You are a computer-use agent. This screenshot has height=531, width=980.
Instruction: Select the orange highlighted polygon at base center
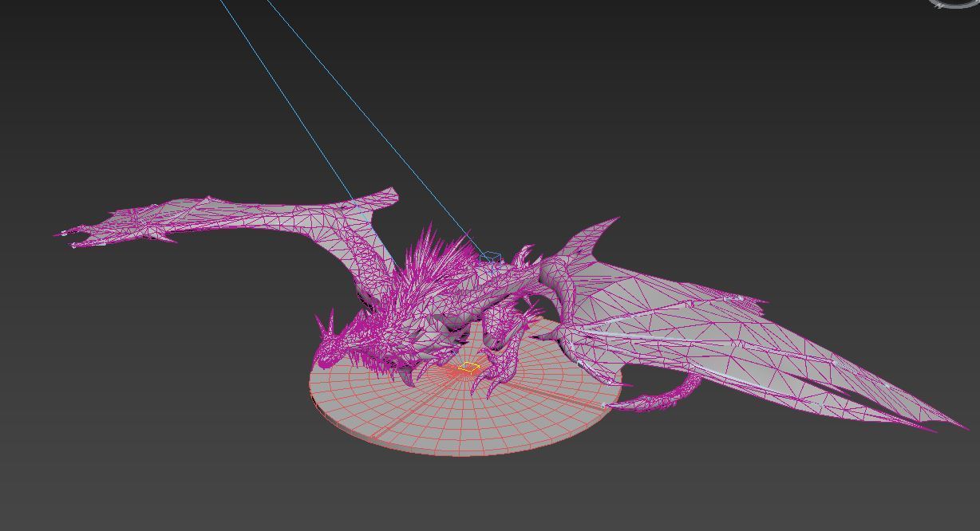click(x=469, y=368)
